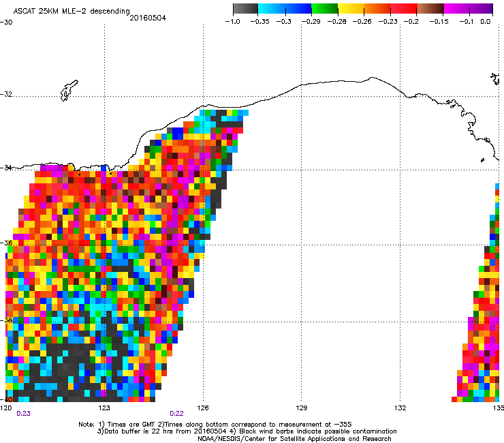The height and width of the screenshot is (443, 504).
Task: Click longitude label 126 on bottom axis
Action: point(203,408)
